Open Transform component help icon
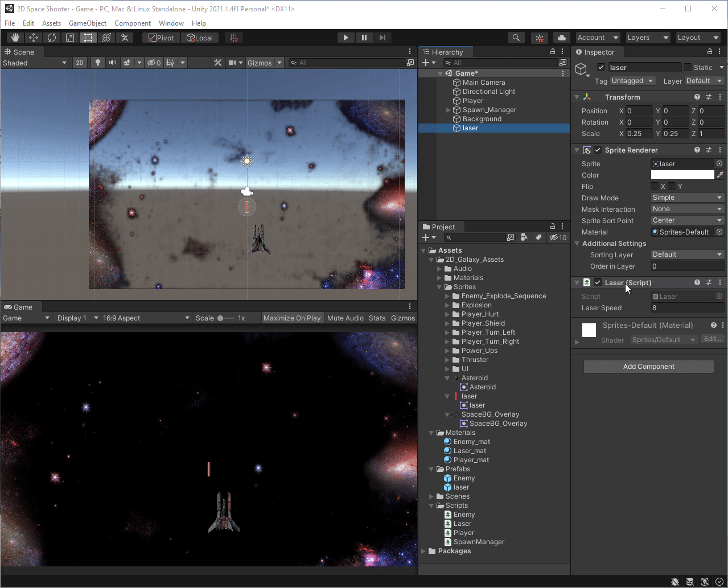This screenshot has height=588, width=728. pyautogui.click(x=697, y=97)
